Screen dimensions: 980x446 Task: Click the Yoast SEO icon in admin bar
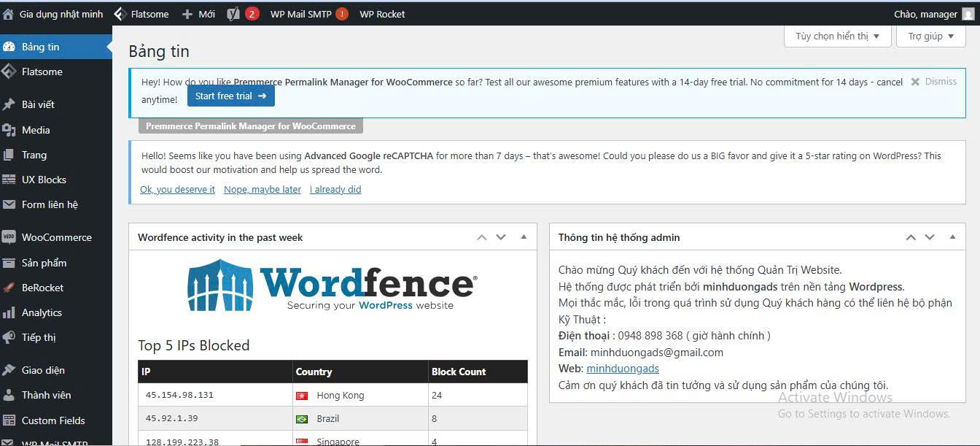tap(233, 13)
